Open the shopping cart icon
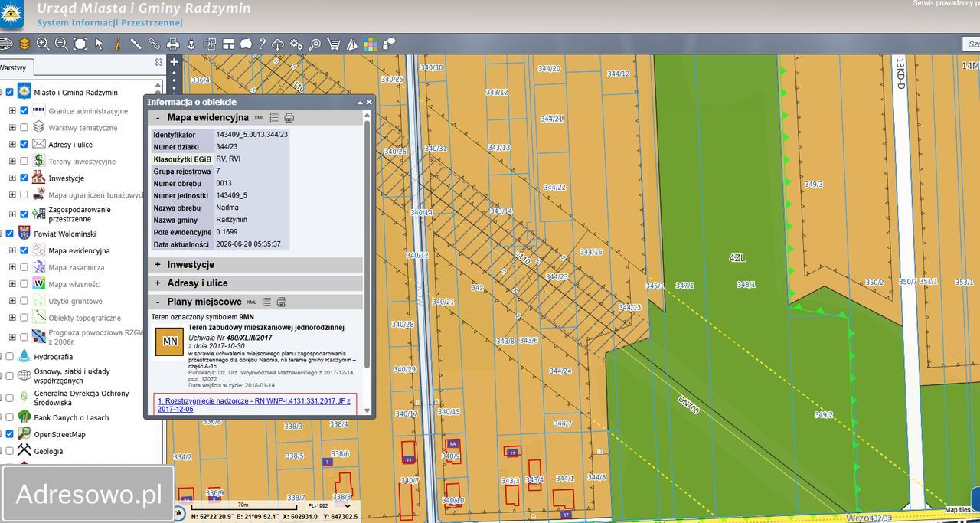 click(334, 44)
